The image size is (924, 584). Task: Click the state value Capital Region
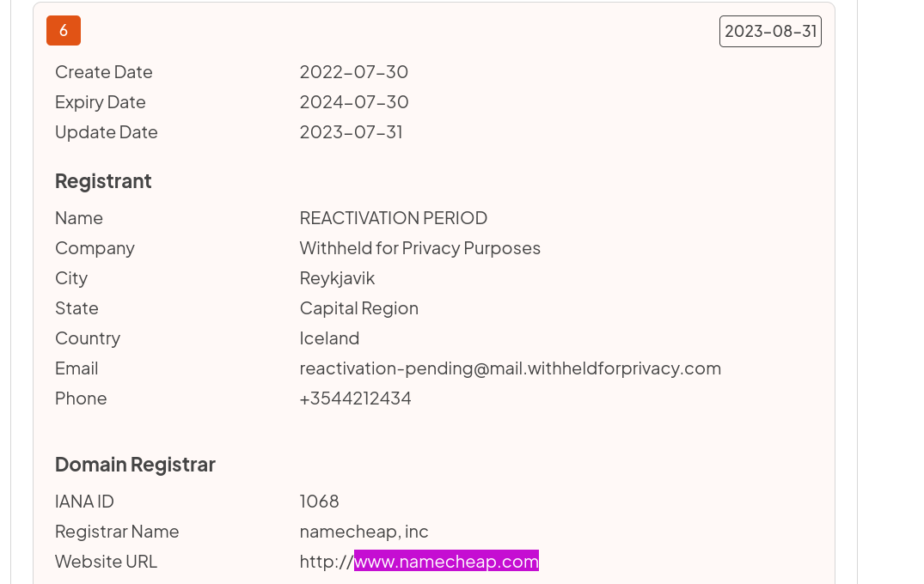[358, 308]
